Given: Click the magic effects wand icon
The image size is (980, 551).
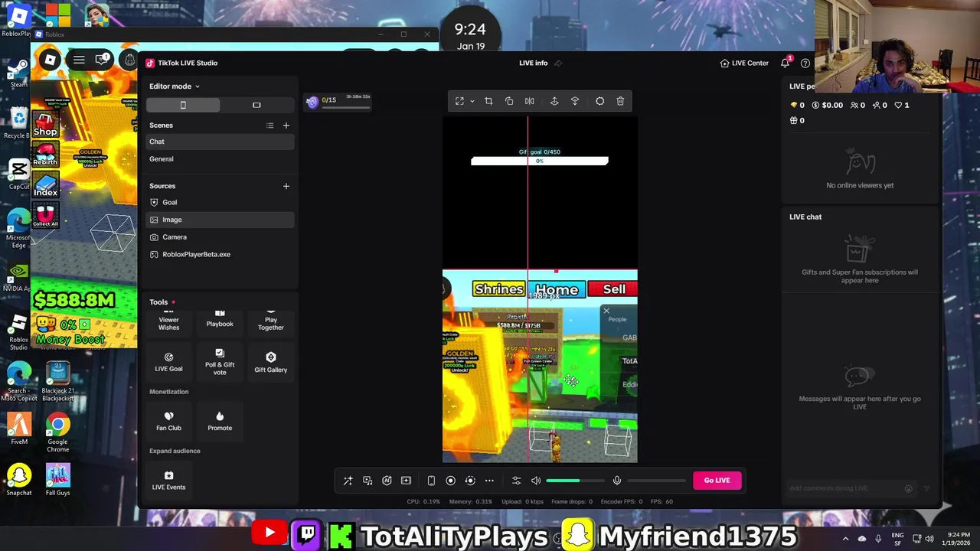Looking at the screenshot, I should coord(348,481).
